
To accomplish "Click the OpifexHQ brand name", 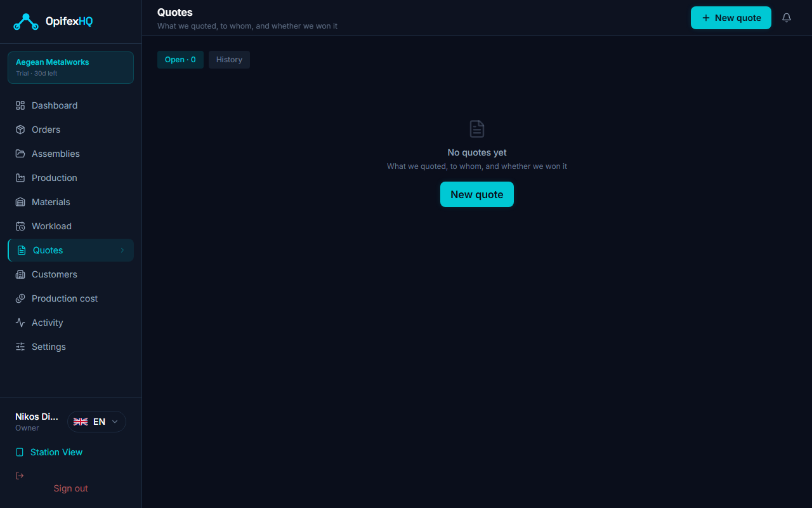I will [69, 22].
